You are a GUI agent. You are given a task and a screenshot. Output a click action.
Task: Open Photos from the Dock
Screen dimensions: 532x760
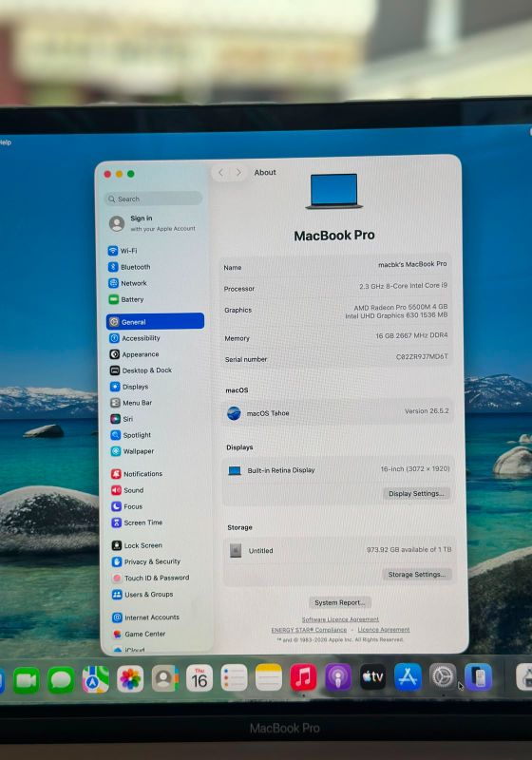coord(130,679)
